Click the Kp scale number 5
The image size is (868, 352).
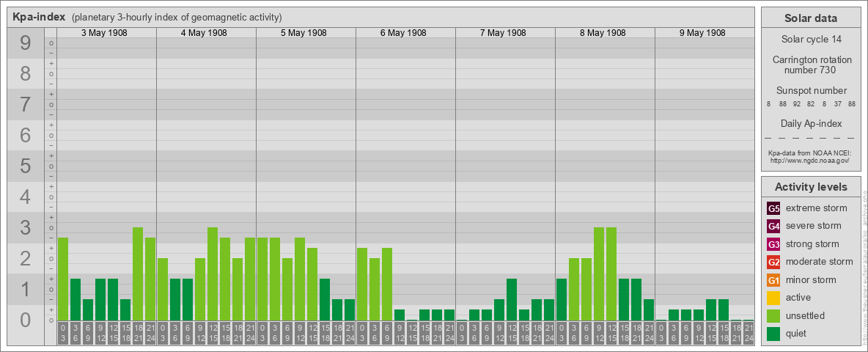(x=25, y=166)
